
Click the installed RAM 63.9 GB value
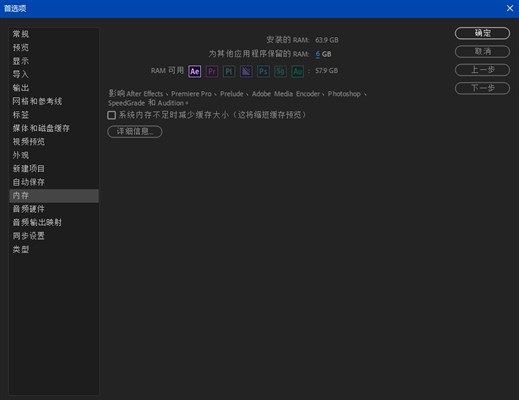click(x=327, y=40)
